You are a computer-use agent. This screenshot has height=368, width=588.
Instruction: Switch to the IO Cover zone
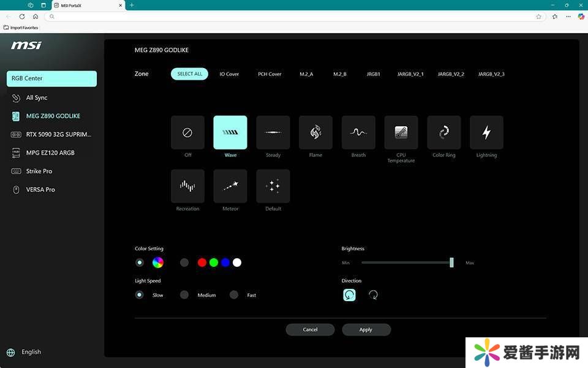tap(229, 74)
